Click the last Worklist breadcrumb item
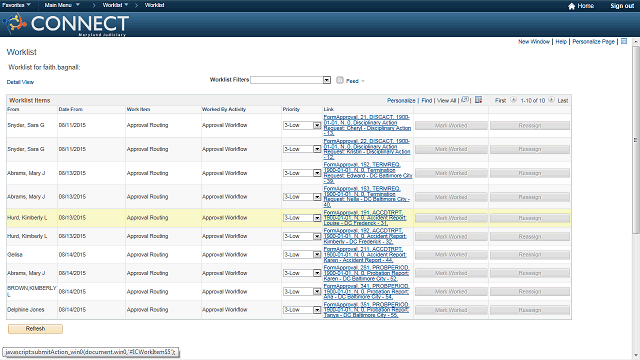The height and width of the screenshot is (360, 640). 154,5
